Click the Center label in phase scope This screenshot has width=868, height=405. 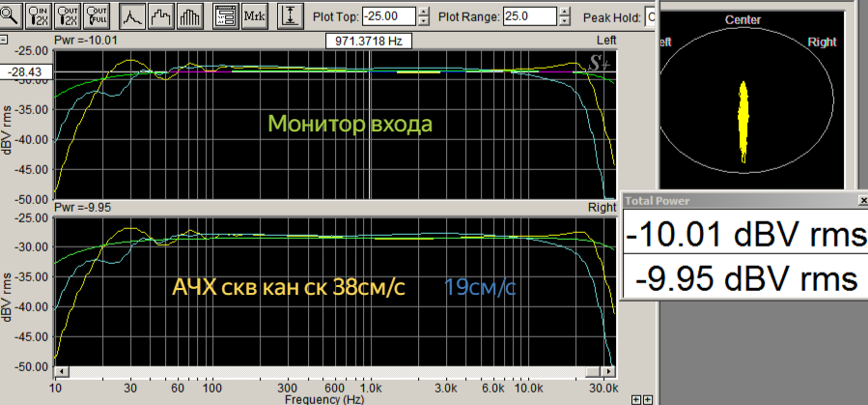pos(742,20)
